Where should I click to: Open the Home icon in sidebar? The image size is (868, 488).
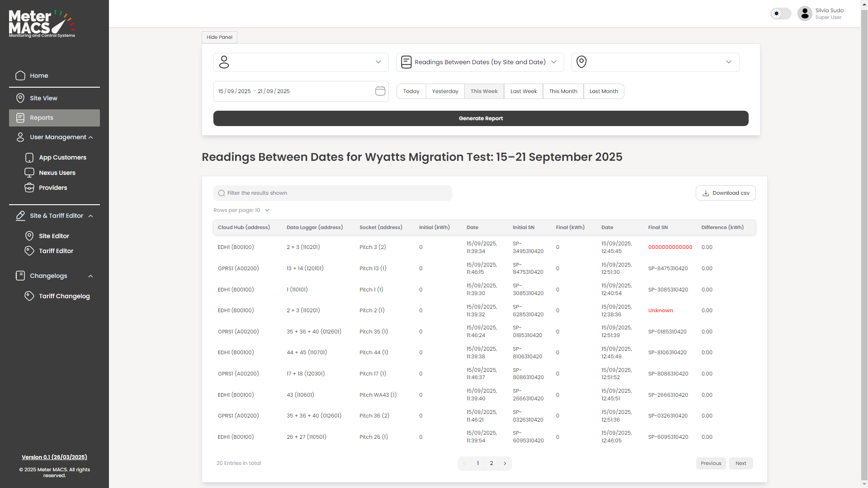coord(20,75)
